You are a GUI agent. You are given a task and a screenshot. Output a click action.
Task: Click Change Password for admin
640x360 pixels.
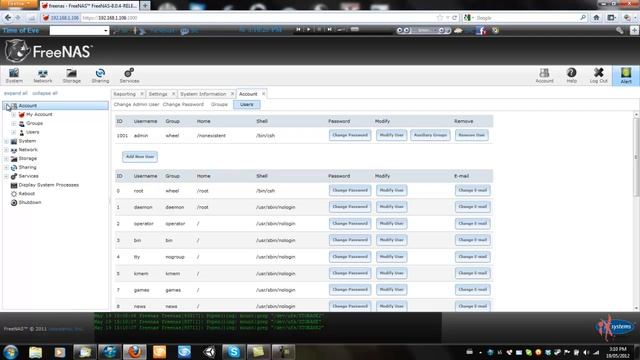(x=350, y=135)
